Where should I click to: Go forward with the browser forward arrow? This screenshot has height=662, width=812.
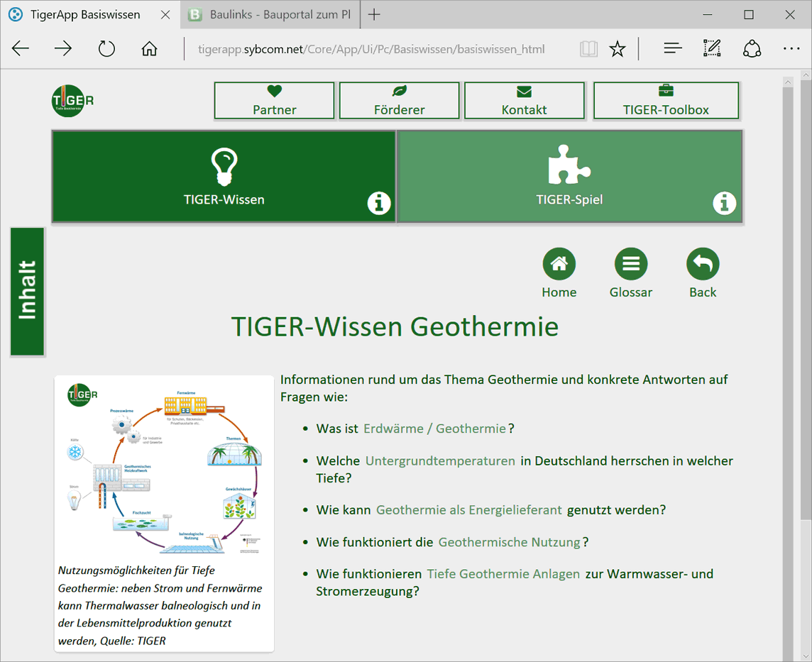[62, 49]
